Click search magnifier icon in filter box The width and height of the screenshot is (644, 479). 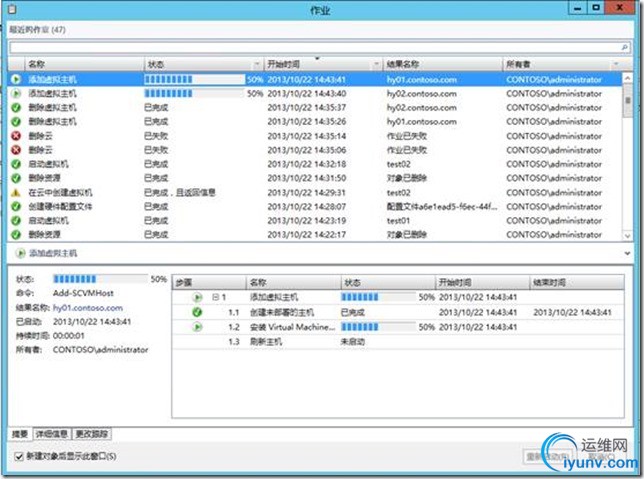coord(624,47)
